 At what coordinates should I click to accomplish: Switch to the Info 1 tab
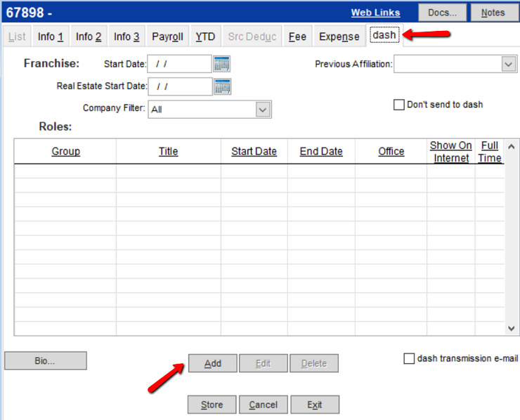pyautogui.click(x=51, y=36)
